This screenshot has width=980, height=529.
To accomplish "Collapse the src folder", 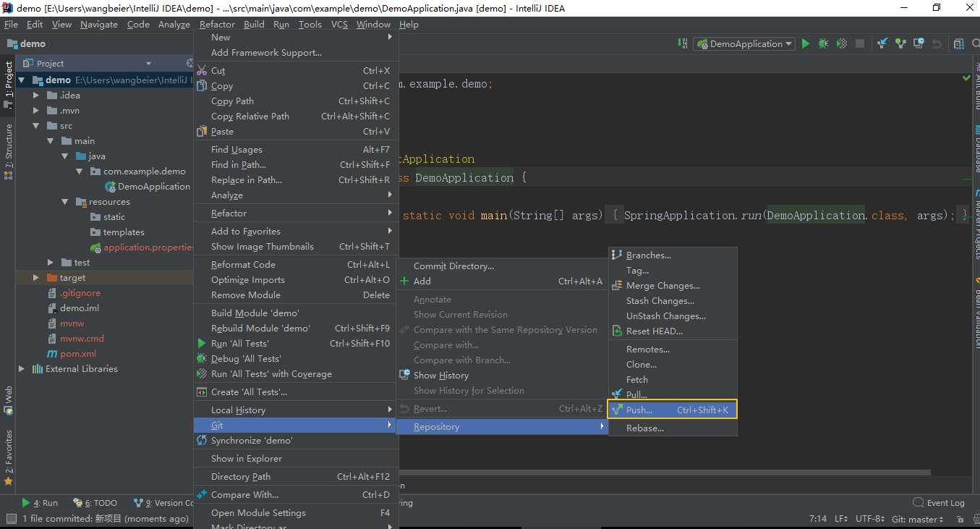I will (37, 125).
